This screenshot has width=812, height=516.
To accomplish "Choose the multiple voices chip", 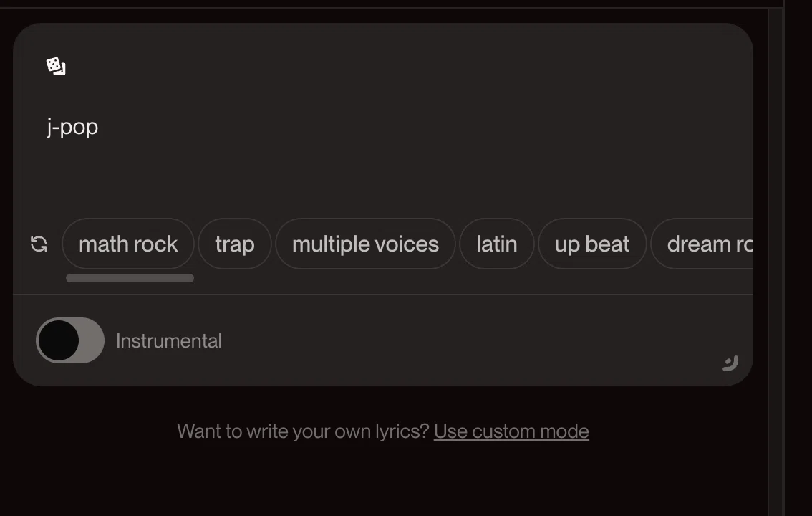I will [x=365, y=244].
